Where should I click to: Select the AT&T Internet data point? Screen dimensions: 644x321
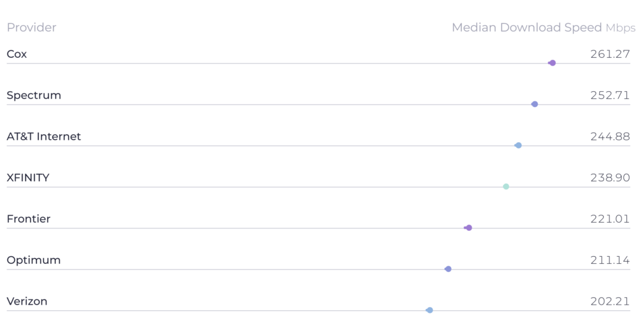point(518,145)
